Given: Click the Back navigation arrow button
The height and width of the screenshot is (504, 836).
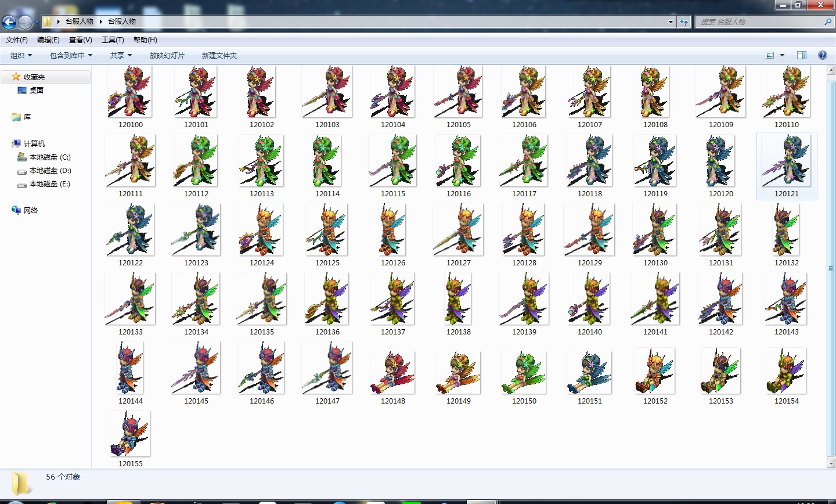Looking at the screenshot, I should tap(9, 22).
